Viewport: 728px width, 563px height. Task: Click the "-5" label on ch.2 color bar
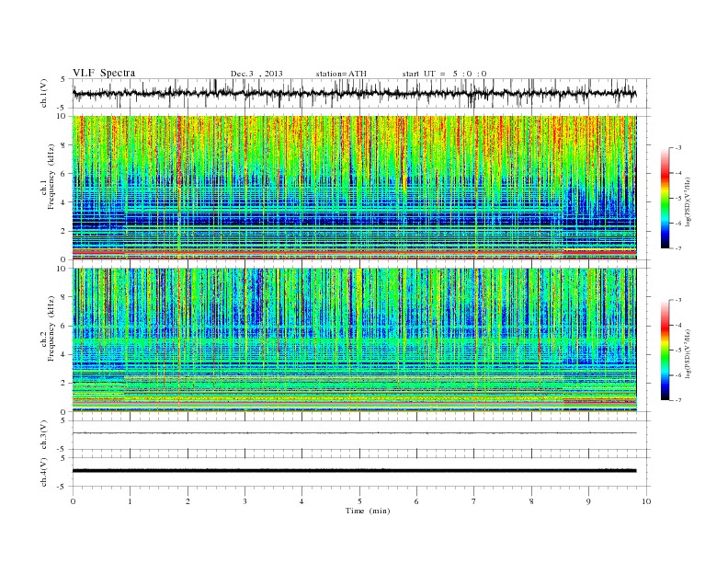click(x=678, y=350)
